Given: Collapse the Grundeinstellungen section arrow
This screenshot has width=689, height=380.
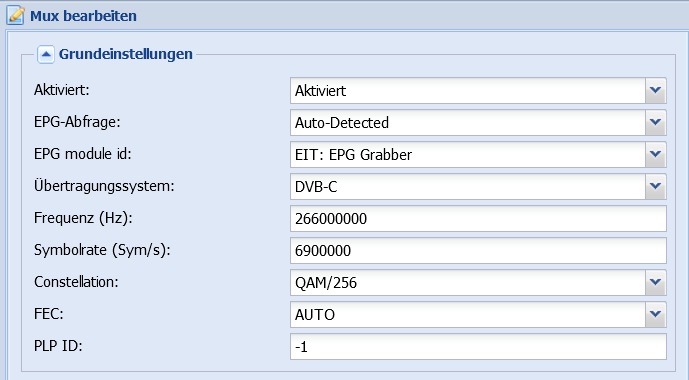Looking at the screenshot, I should [x=46, y=54].
